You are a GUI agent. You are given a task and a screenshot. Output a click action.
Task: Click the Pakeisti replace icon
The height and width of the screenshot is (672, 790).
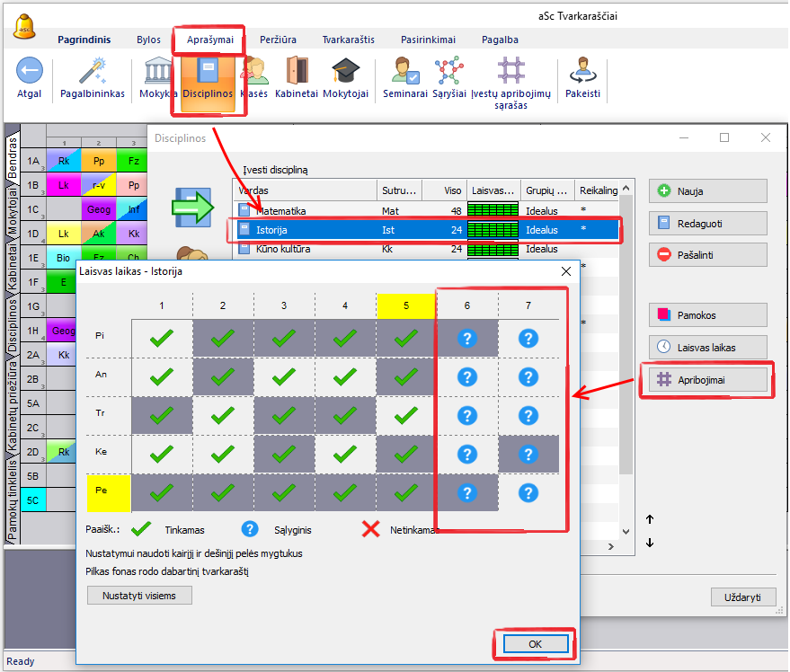[582, 72]
